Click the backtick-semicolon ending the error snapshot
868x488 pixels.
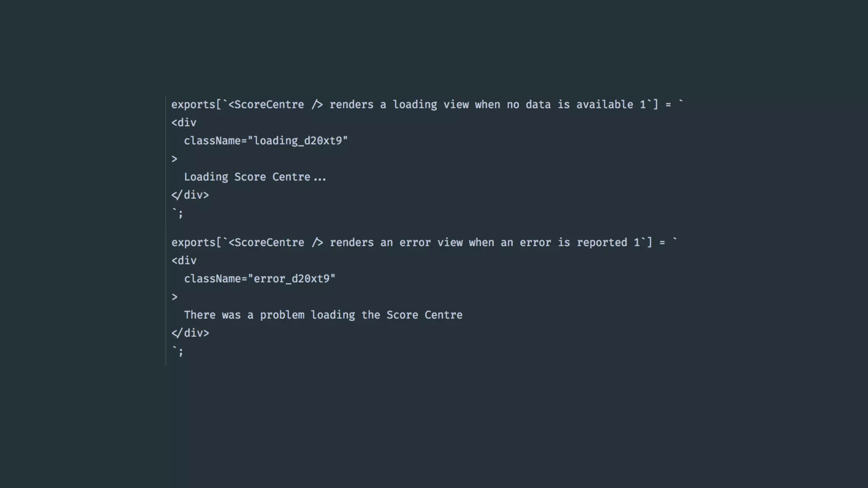(178, 351)
